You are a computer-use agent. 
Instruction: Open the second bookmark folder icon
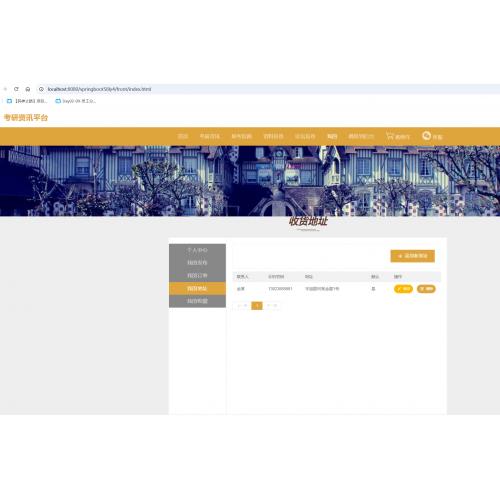[58, 101]
